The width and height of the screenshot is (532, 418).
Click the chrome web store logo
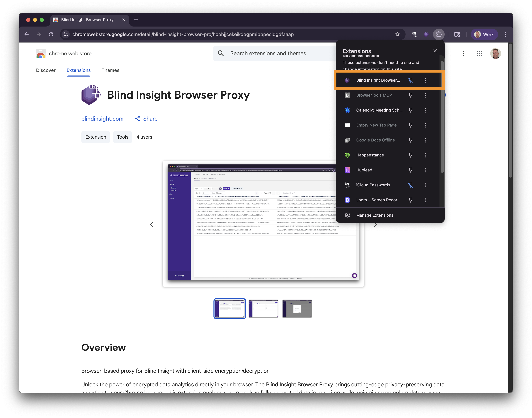64,54
